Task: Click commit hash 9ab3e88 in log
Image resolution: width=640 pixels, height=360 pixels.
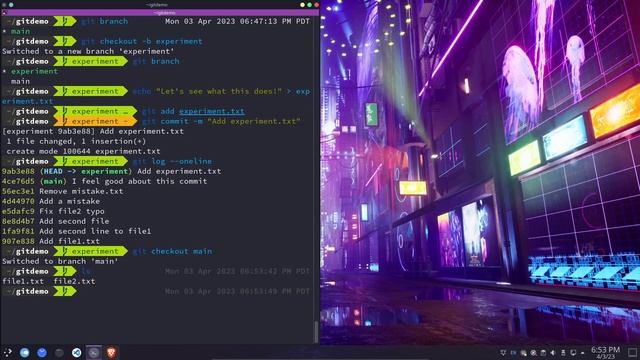Action: [18, 171]
